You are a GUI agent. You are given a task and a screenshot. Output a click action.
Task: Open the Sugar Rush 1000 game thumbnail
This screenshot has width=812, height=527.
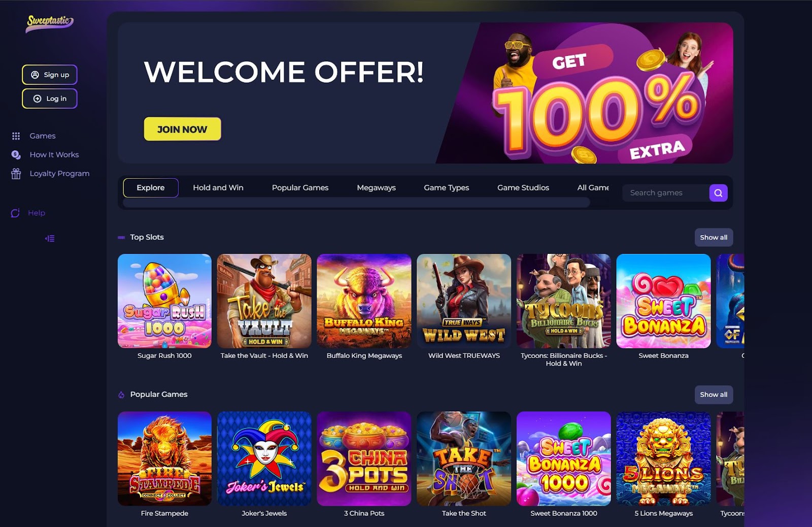164,301
